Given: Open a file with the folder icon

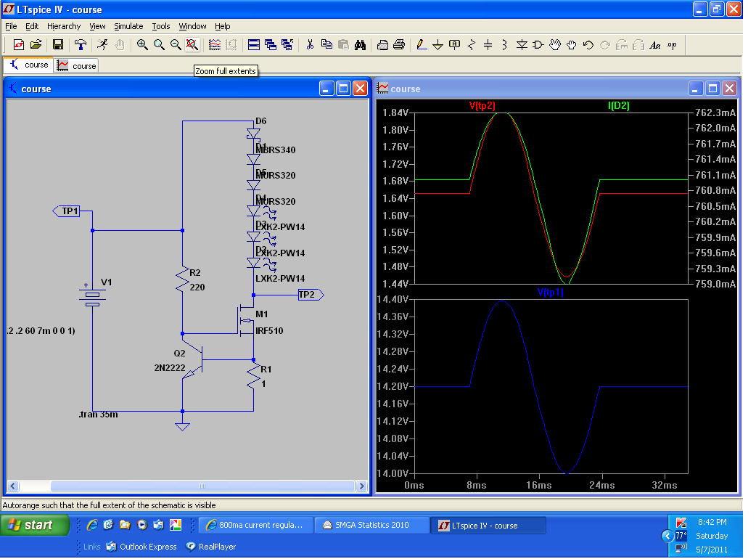Looking at the screenshot, I should pos(36,45).
